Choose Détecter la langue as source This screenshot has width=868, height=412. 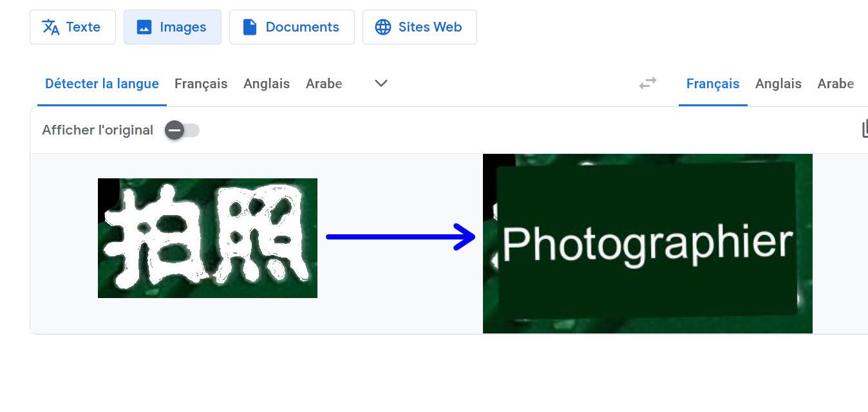pos(102,84)
